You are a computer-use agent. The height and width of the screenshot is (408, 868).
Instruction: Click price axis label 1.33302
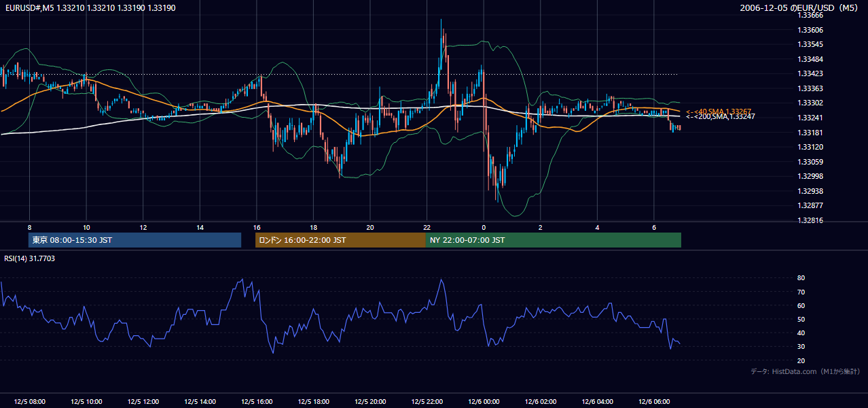click(810, 103)
